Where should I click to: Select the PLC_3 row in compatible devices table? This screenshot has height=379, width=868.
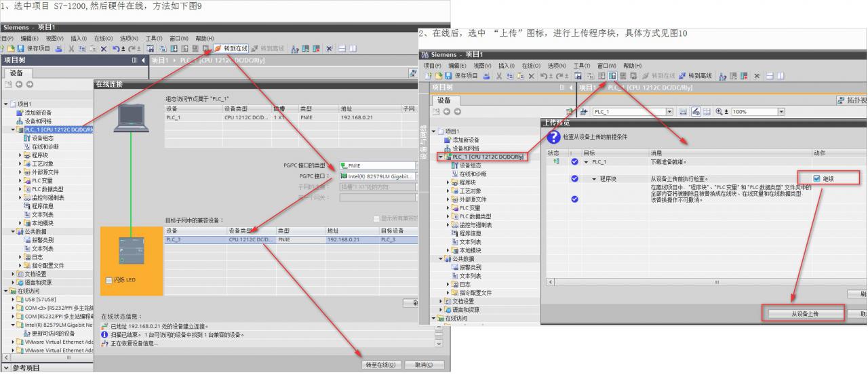point(292,239)
